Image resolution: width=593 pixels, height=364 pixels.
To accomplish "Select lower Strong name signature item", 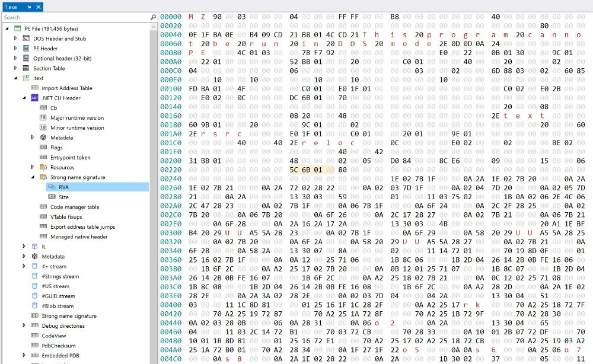I will pyautogui.click(x=69, y=315).
